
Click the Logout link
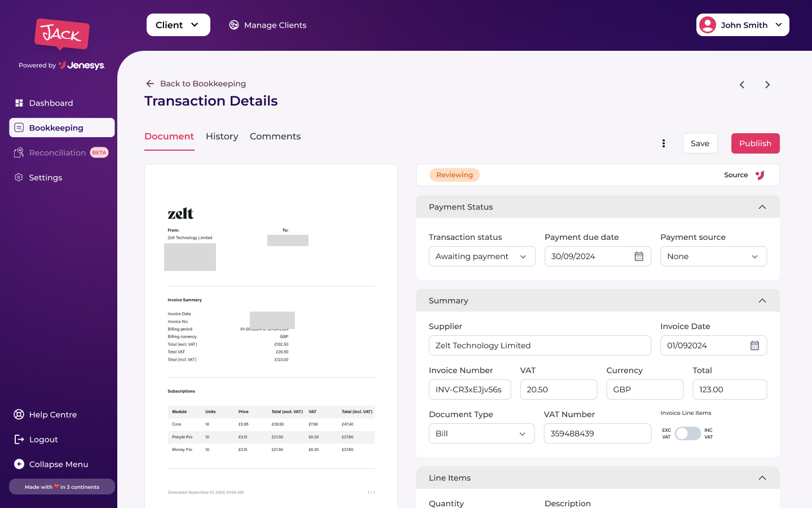pos(43,439)
